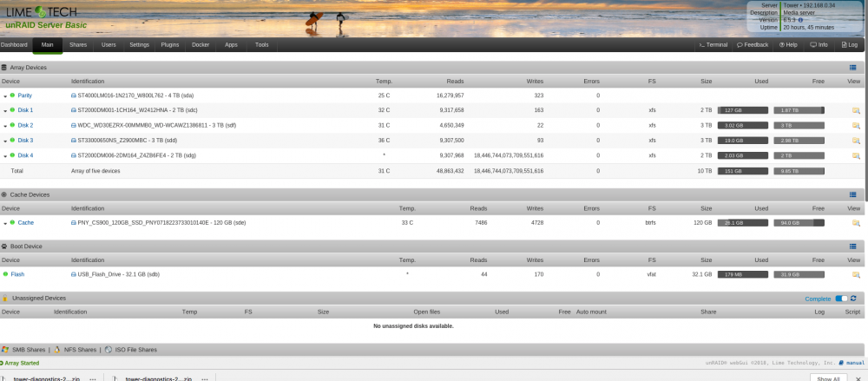Open the Apps tab
The height and width of the screenshot is (381, 868).
point(232,45)
